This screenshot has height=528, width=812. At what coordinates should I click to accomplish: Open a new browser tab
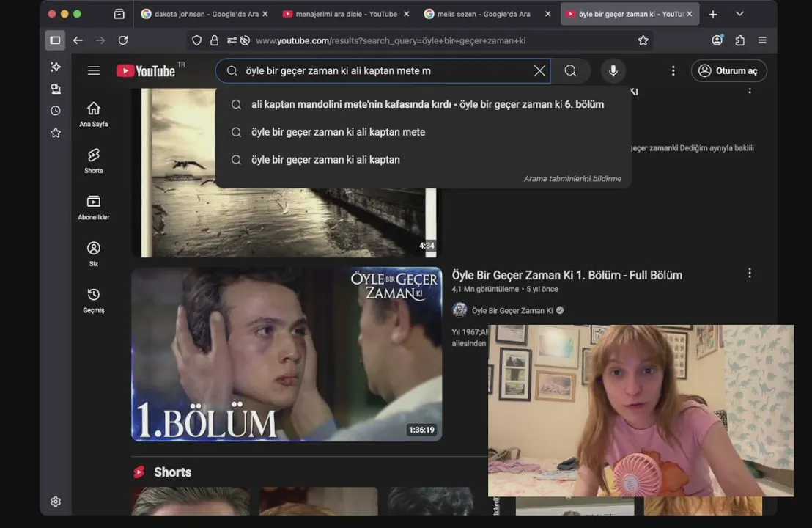tap(713, 15)
